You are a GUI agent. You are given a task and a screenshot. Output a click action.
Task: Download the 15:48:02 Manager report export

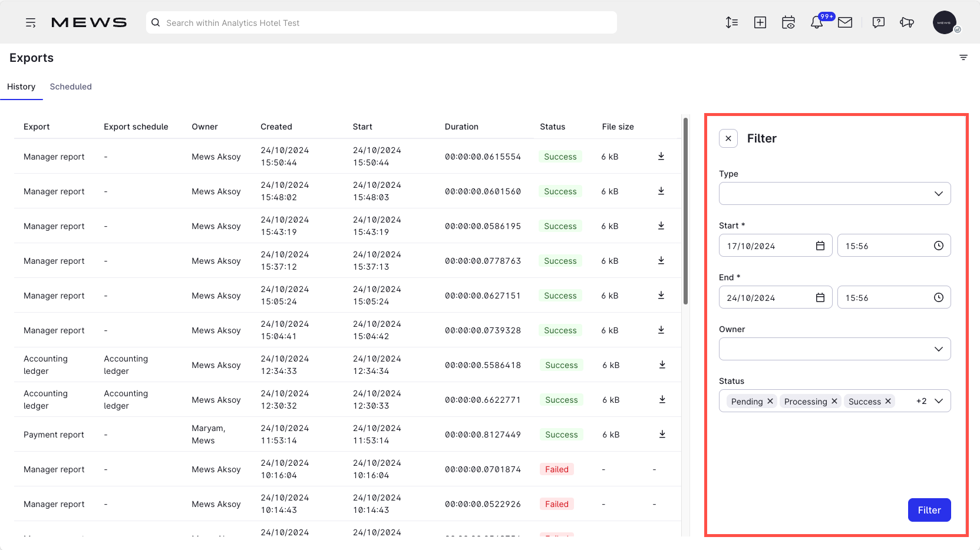[661, 191]
